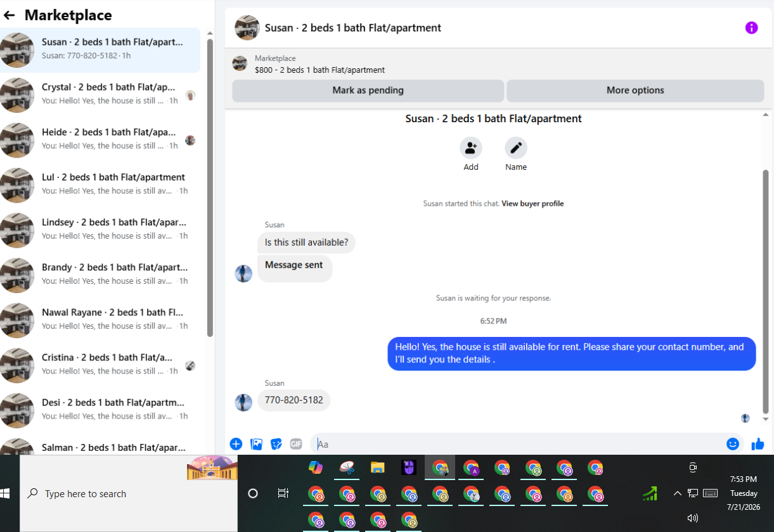Open the purple mouse app on the taskbar
774x532 pixels.
pyautogui.click(x=409, y=467)
